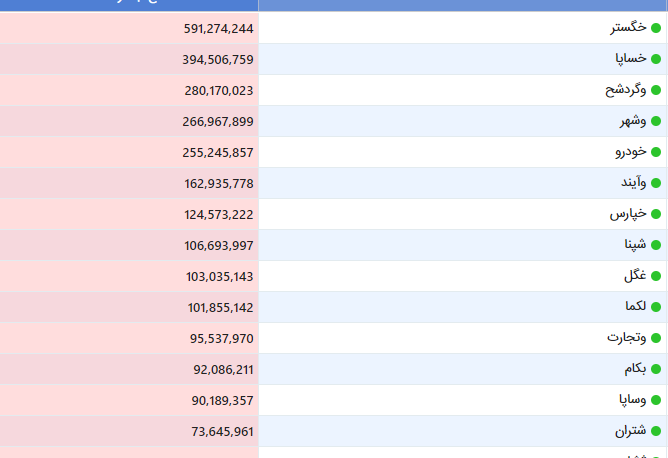Select the value 394,506,759

(218, 60)
